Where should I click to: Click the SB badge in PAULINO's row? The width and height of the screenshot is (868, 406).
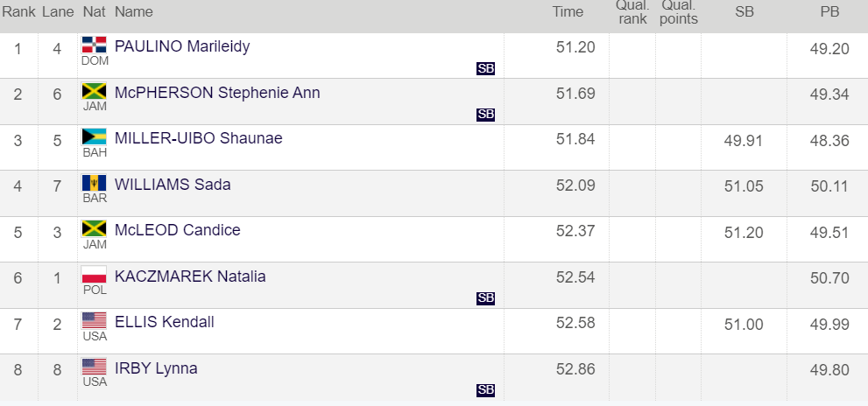pyautogui.click(x=485, y=68)
